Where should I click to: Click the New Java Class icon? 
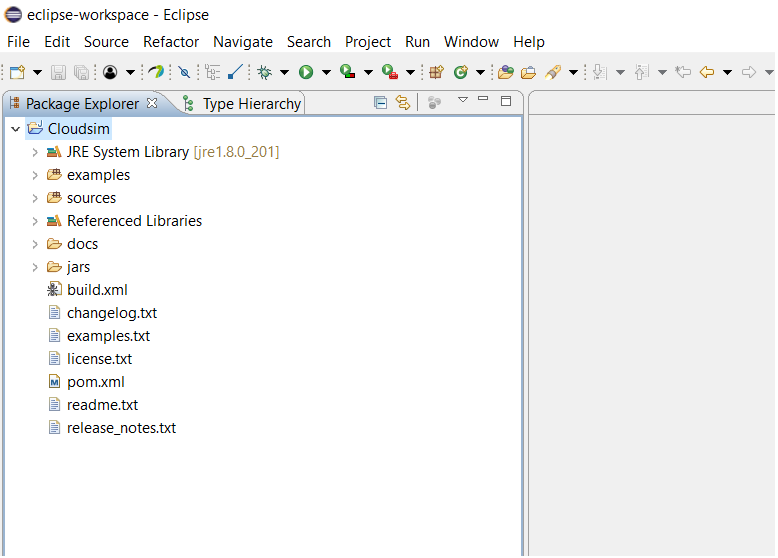[460, 72]
